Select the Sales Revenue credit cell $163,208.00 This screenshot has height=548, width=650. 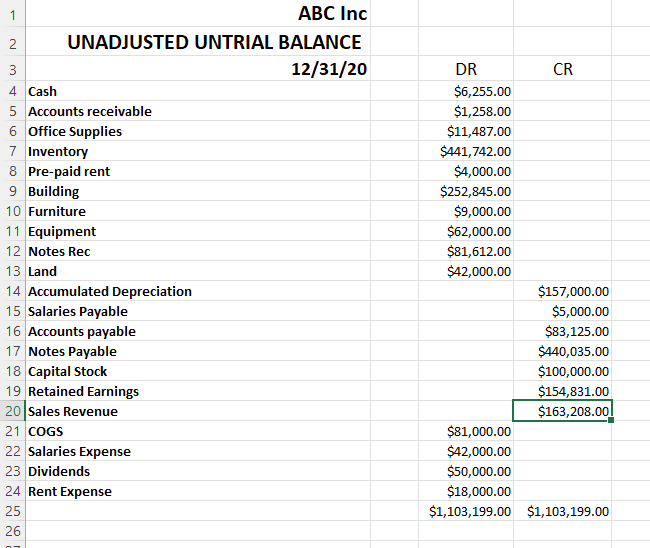pos(562,411)
